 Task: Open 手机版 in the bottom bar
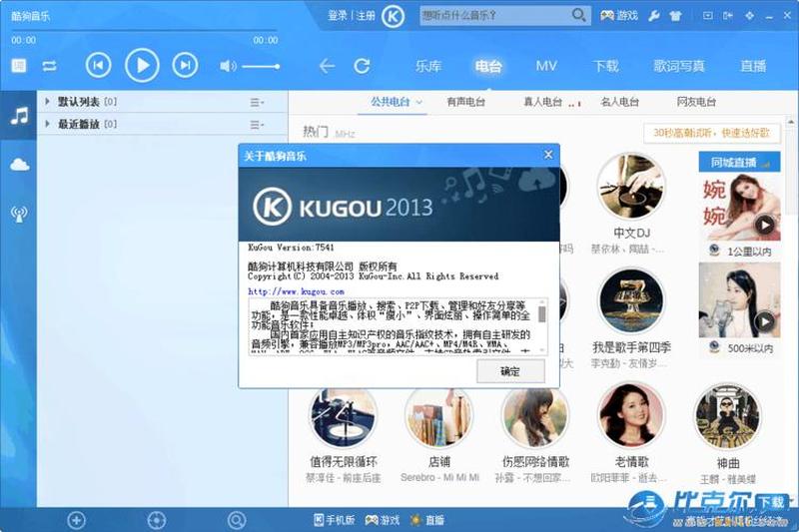334,520
